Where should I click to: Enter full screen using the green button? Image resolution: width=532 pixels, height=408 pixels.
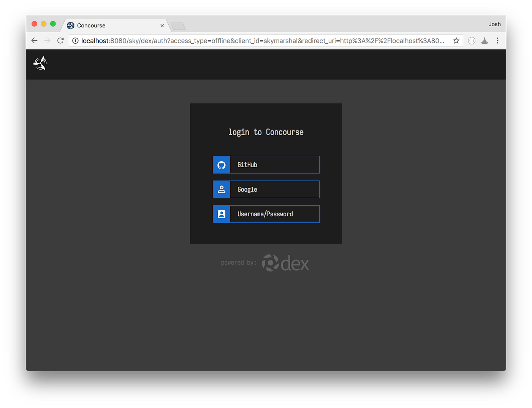pyautogui.click(x=53, y=24)
